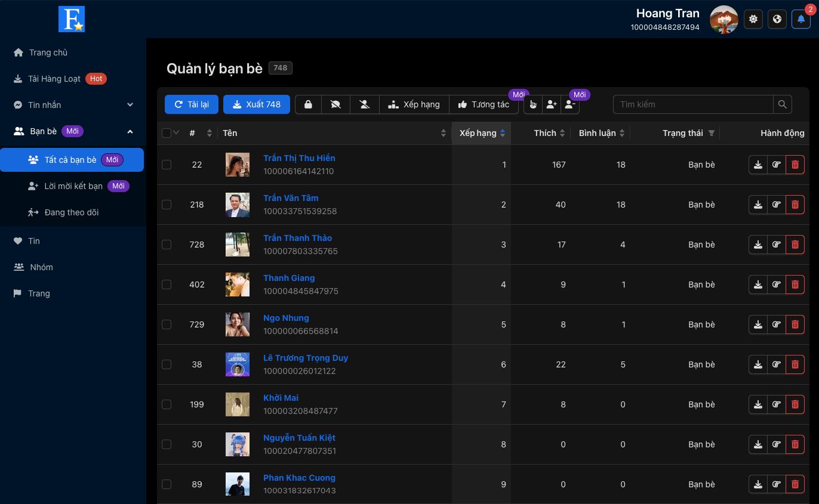Select Đang theo dõi submenu
The width and height of the screenshot is (819, 504).
[x=72, y=212]
